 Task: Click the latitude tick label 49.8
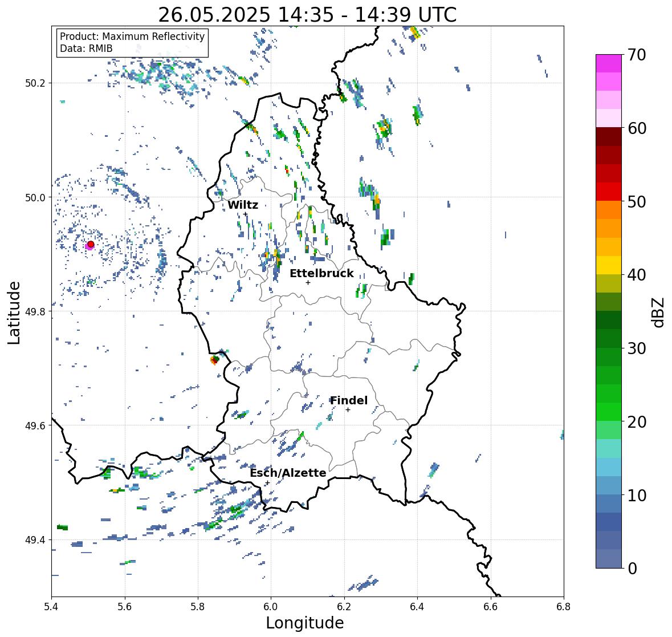click(x=35, y=311)
